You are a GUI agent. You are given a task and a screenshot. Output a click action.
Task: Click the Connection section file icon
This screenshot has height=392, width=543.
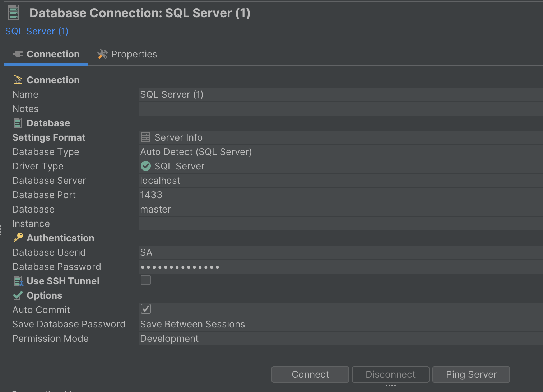[x=18, y=79]
